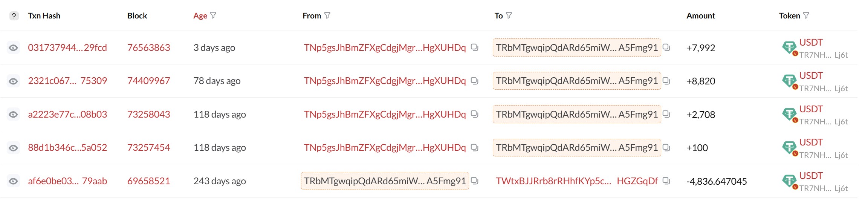Click highlighted TRbMTgwqipQdARd65miW address in last row
The height and width of the screenshot is (199, 868).
pos(385,181)
